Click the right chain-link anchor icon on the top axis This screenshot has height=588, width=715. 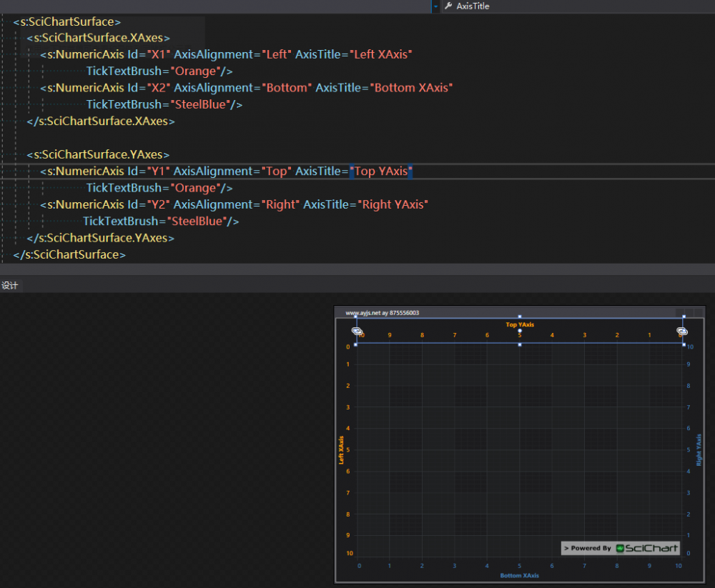click(683, 331)
